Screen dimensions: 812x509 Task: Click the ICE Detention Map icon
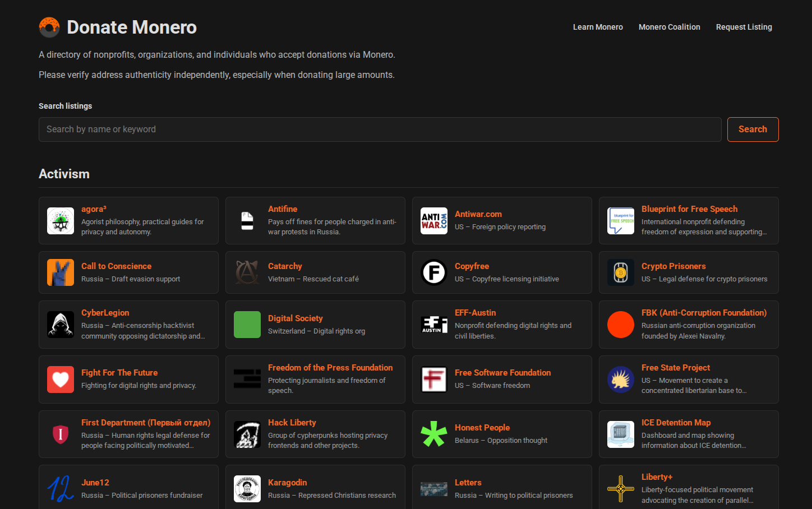pos(621,434)
